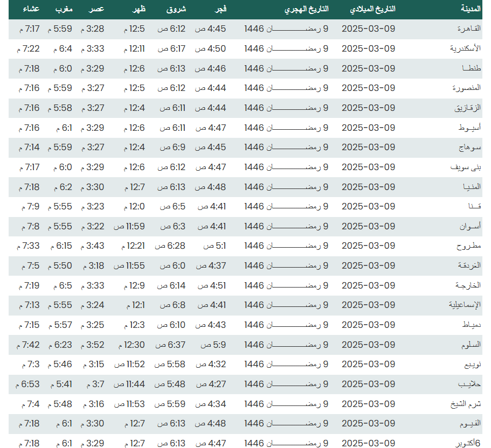Click Dhuhr time 12:0 م in قنا row

[134, 206]
